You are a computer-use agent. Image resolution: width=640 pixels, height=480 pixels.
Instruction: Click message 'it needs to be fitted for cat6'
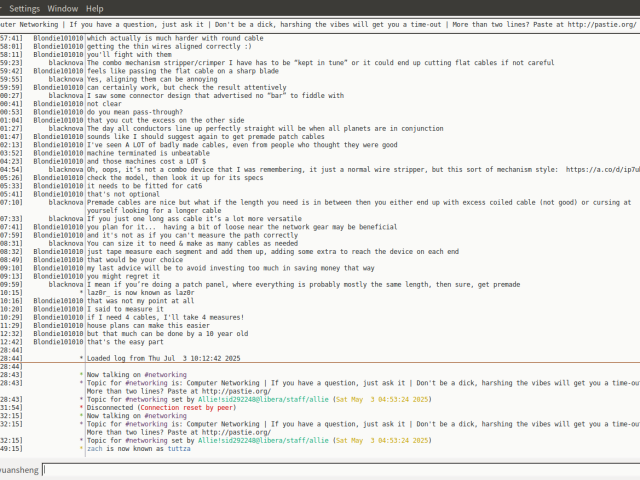coord(144,186)
